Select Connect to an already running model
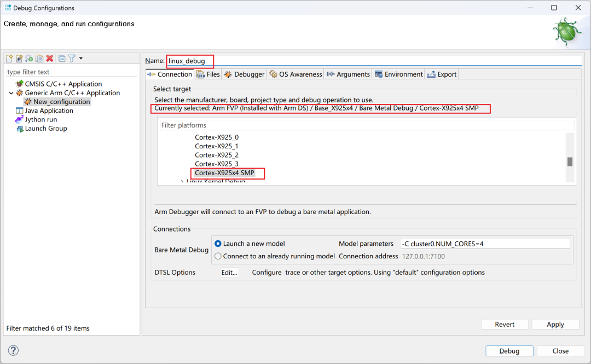 point(218,256)
